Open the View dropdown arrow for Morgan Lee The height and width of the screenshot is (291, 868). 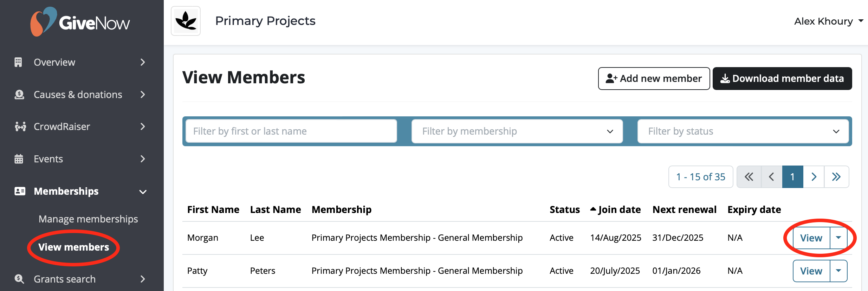pos(839,238)
